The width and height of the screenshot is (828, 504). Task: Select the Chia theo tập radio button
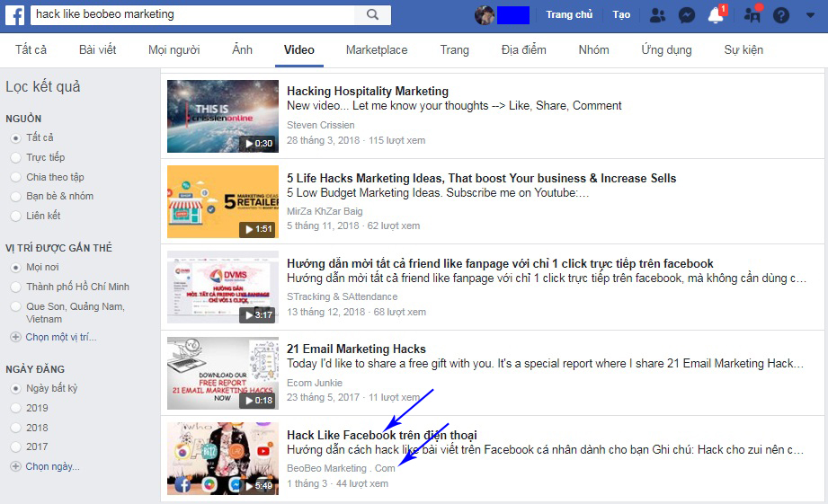tap(16, 177)
